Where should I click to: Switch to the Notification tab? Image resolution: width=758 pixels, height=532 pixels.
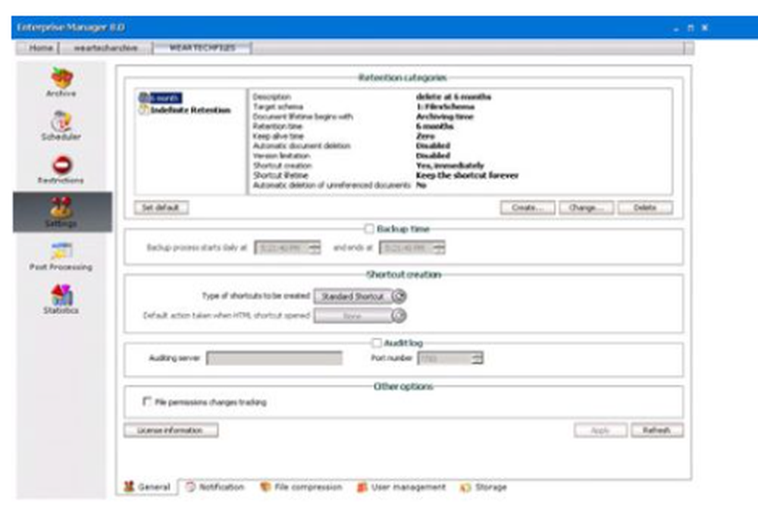[x=215, y=487]
